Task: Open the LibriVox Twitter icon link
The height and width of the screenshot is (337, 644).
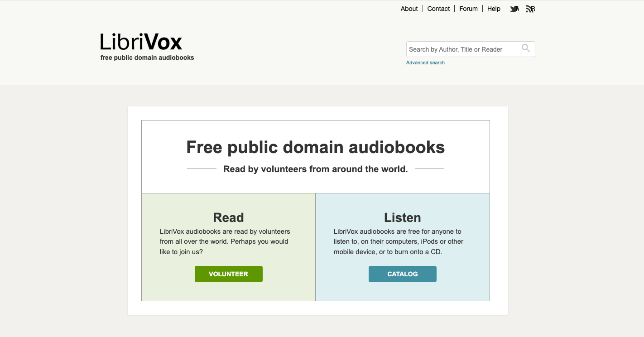Action: tap(514, 9)
